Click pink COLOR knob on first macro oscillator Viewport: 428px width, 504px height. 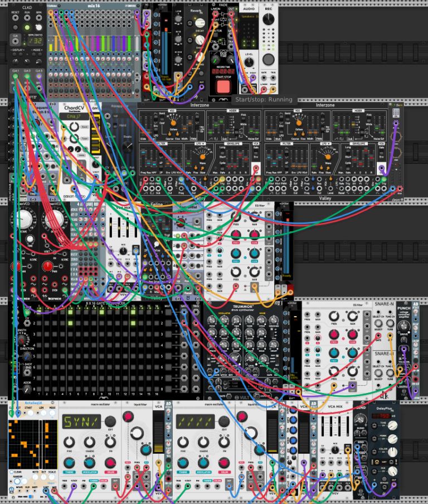point(110,463)
